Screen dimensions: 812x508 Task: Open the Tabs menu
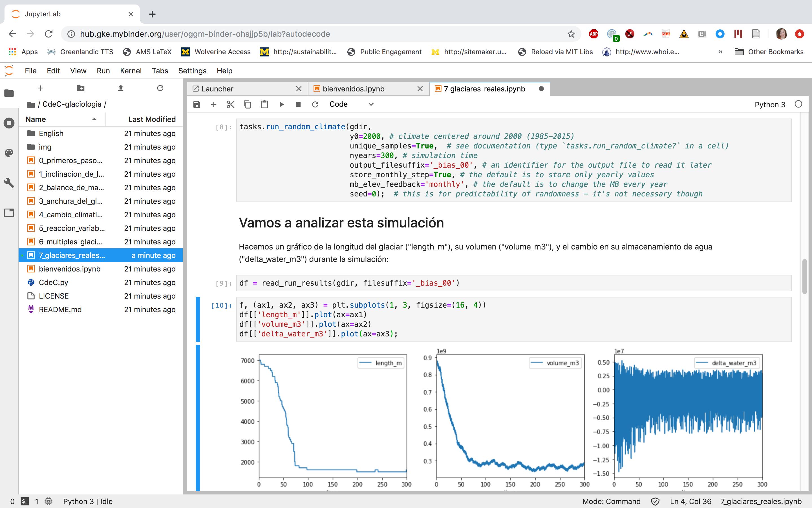(160, 71)
